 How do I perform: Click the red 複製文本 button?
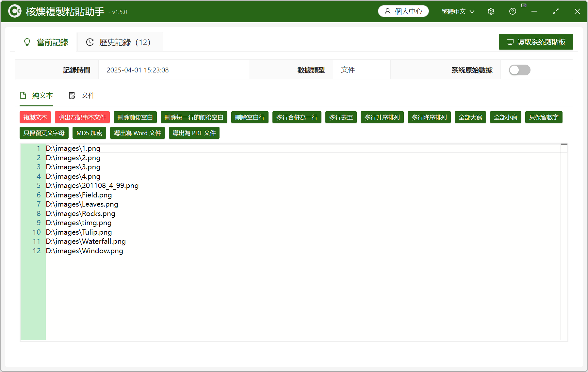[35, 117]
